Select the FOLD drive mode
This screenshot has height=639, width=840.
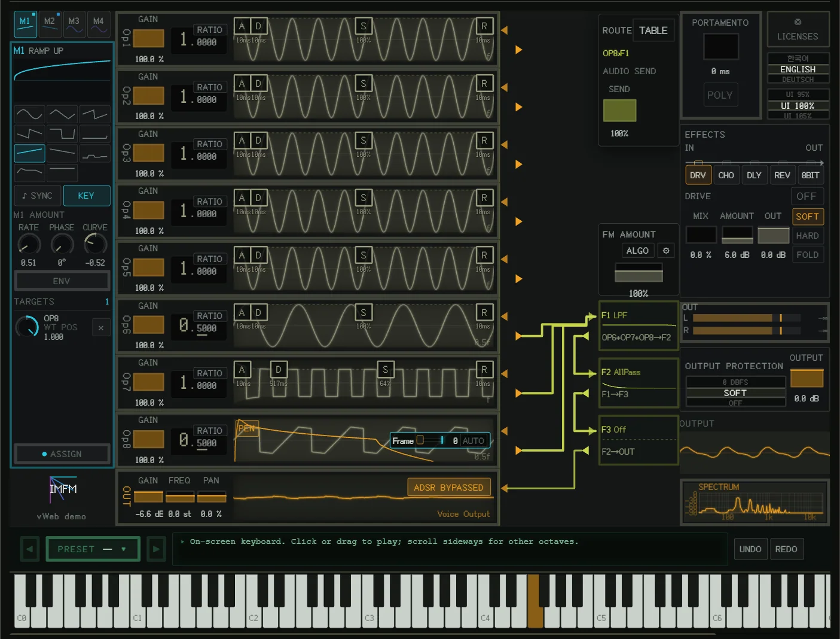tap(807, 255)
